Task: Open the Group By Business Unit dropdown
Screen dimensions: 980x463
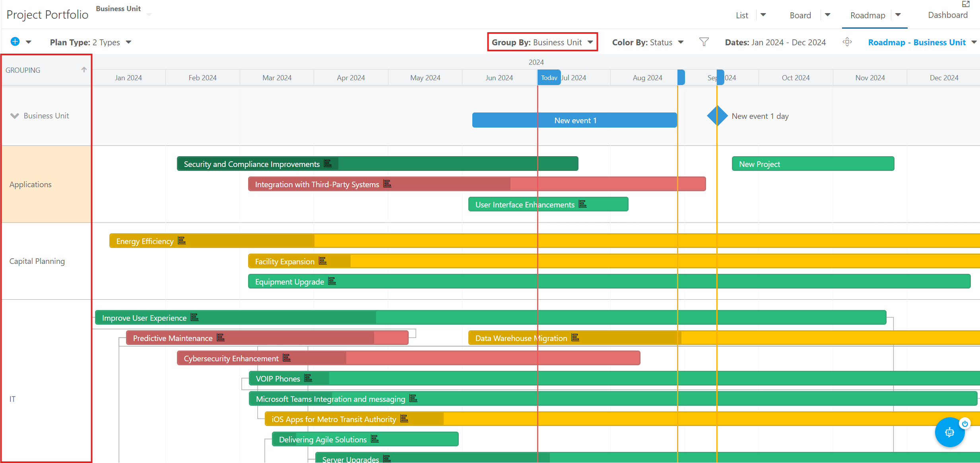Action: point(542,42)
